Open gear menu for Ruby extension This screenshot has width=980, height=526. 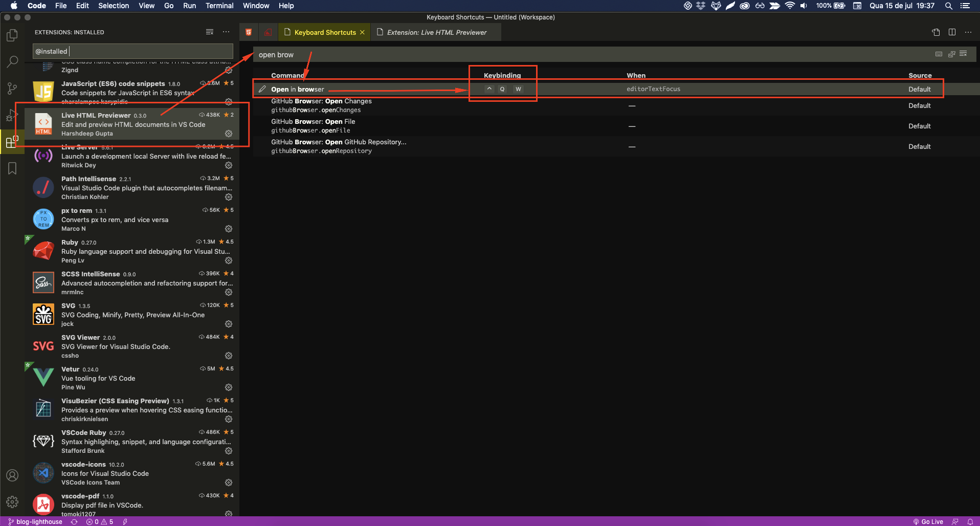tap(229, 260)
